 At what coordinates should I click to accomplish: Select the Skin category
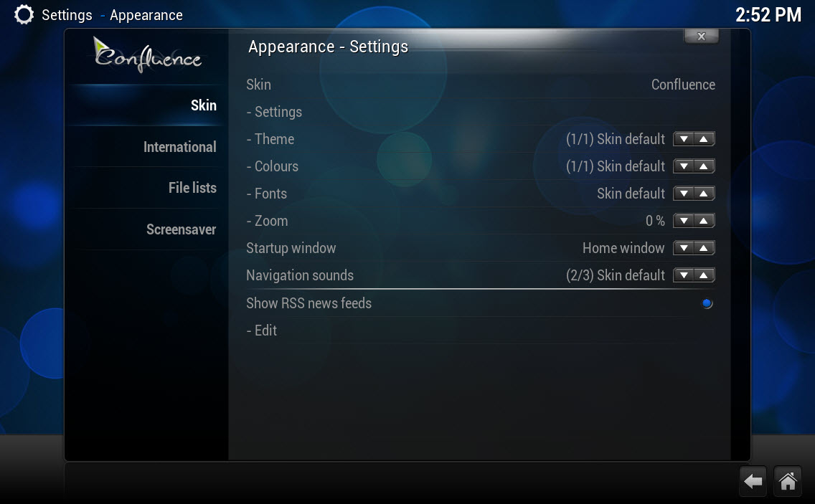click(203, 105)
